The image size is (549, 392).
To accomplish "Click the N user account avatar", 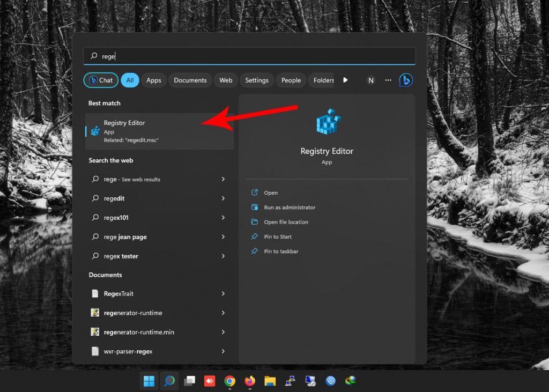I will click(x=370, y=80).
